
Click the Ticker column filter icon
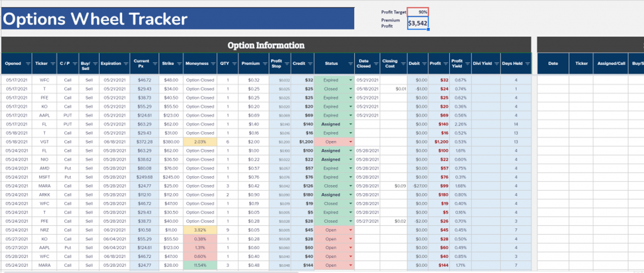(x=53, y=64)
